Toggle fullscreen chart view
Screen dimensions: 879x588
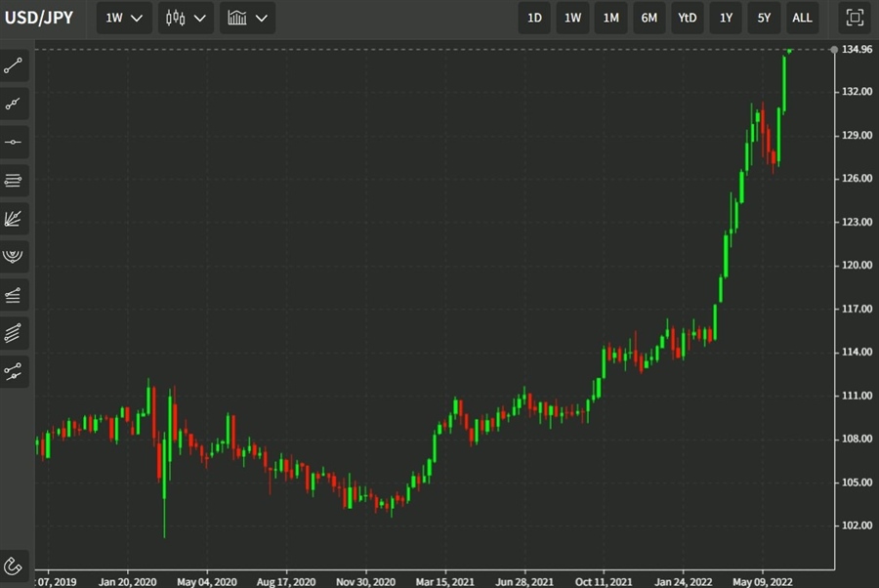pos(855,18)
